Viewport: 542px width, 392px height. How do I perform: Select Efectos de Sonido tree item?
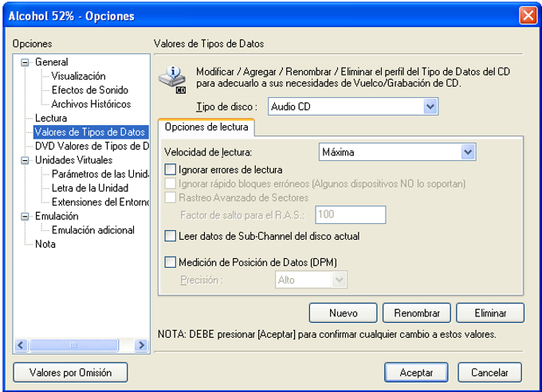(x=90, y=90)
